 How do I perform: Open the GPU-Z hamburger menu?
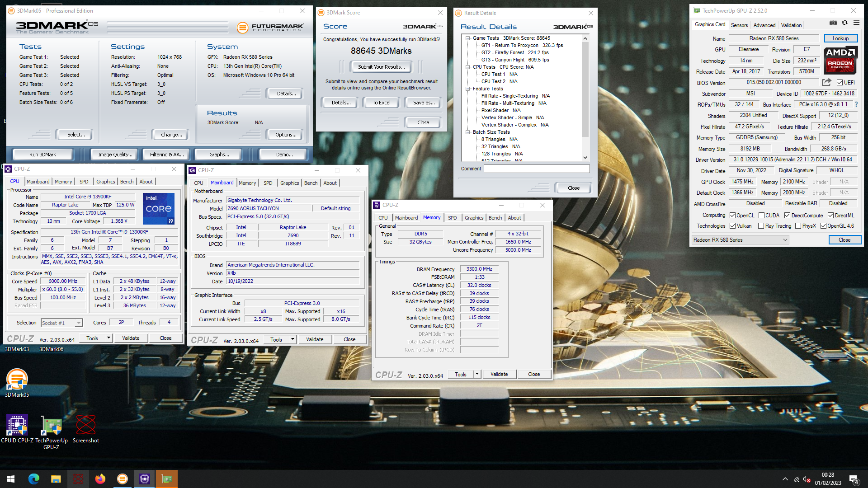coord(856,23)
